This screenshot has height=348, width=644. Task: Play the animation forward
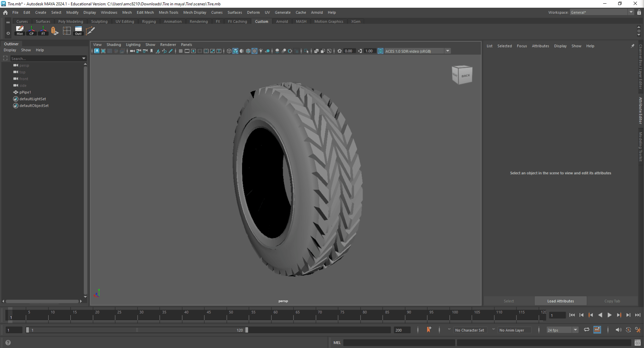pos(609,315)
